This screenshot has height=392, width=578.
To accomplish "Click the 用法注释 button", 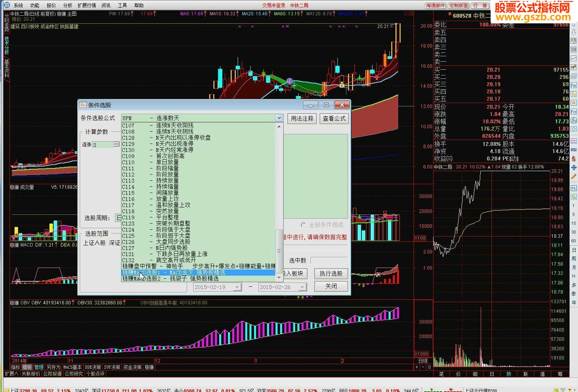I will (x=302, y=118).
